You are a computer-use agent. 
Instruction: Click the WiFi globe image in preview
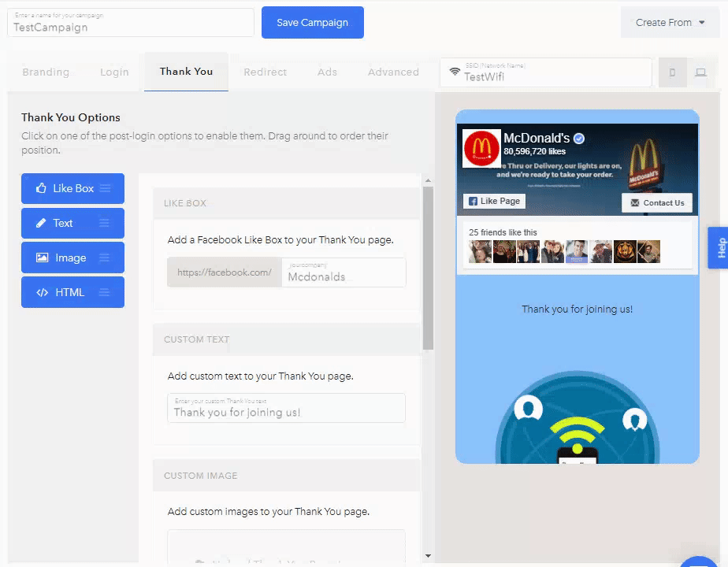[577, 417]
